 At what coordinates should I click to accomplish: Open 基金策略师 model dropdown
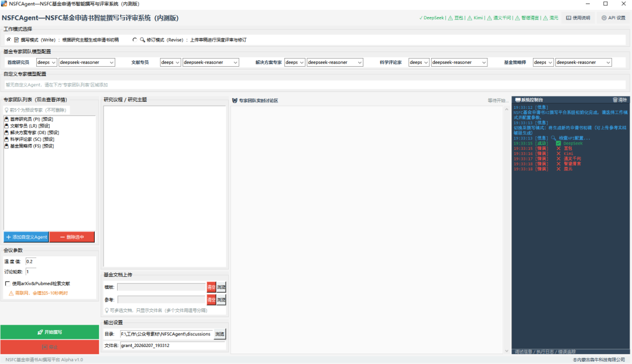tap(583, 63)
